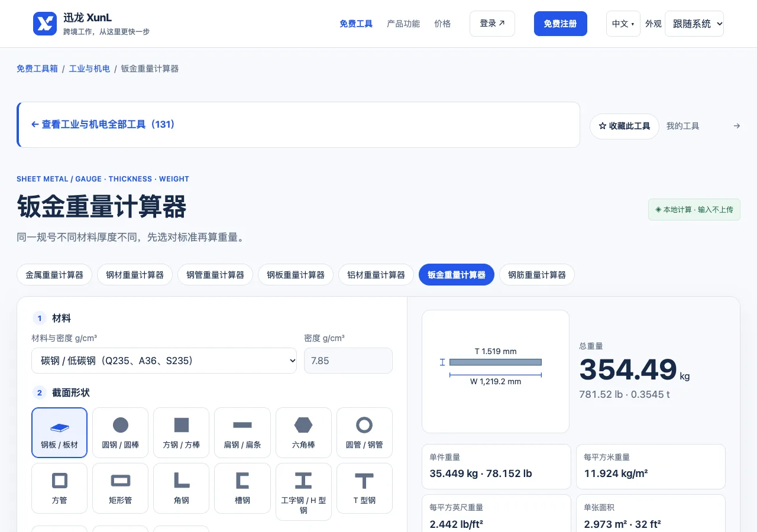This screenshot has height=532, width=757.
Task: Switch to 钢板重量计算器 tab
Action: coord(296,275)
